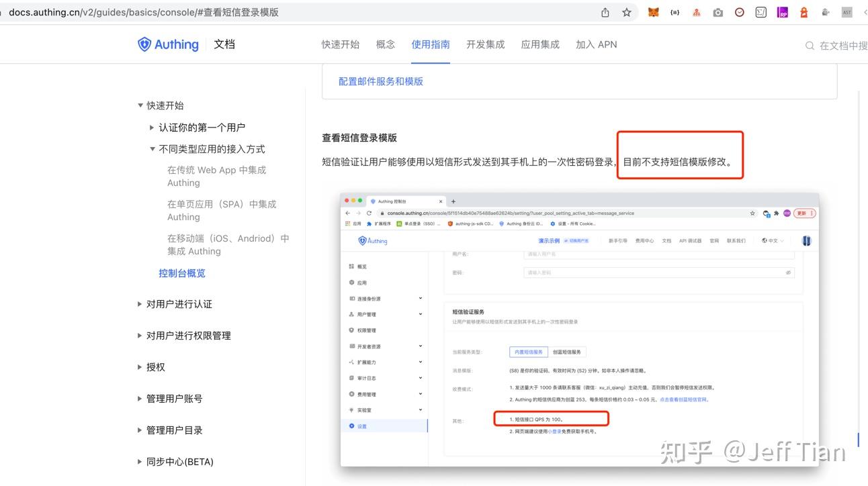Open the orange org-chart extension icon
This screenshot has height=486, width=868.
(697, 12)
